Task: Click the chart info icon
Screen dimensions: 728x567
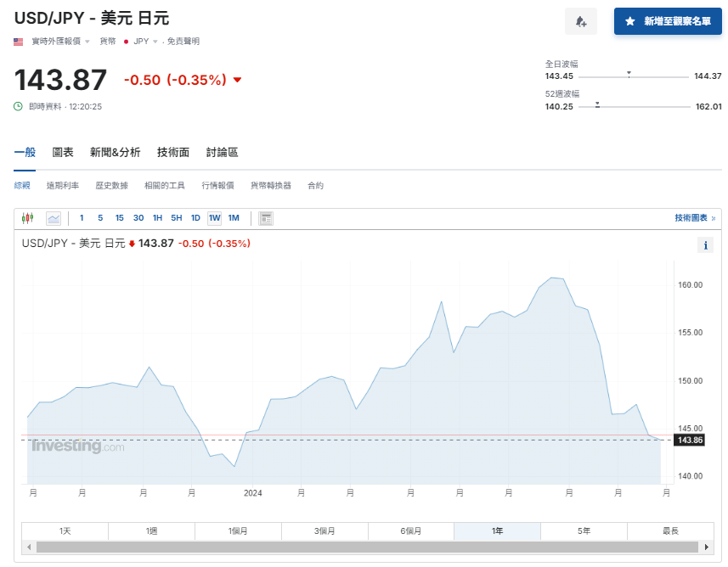Action: click(x=705, y=245)
